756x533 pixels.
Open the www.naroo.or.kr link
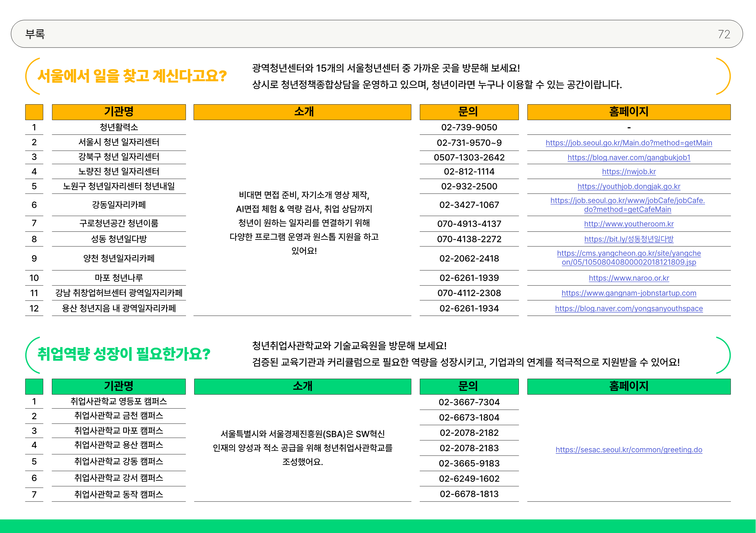629,278
